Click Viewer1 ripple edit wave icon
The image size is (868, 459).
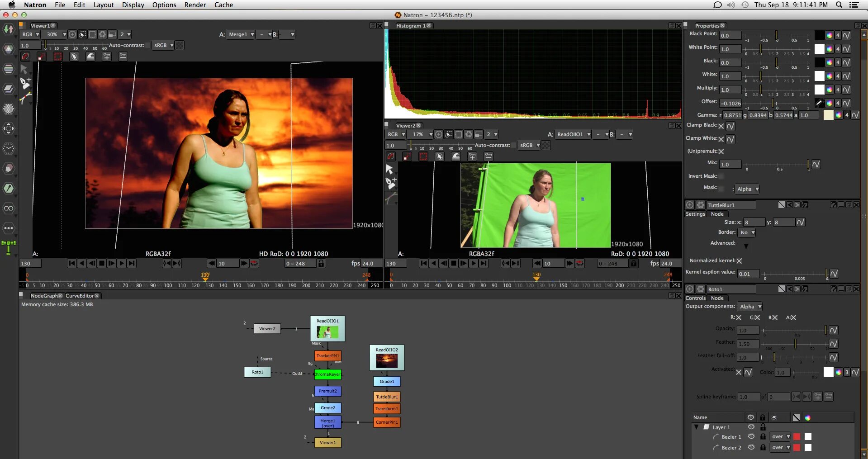click(x=90, y=57)
